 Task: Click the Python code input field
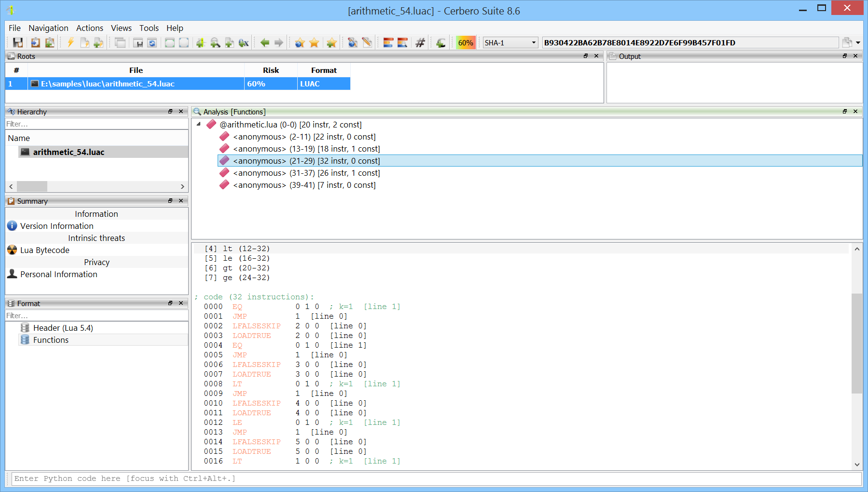point(434,478)
